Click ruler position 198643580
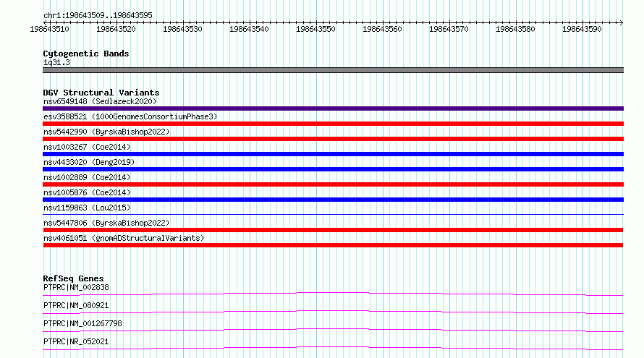 tap(515, 29)
